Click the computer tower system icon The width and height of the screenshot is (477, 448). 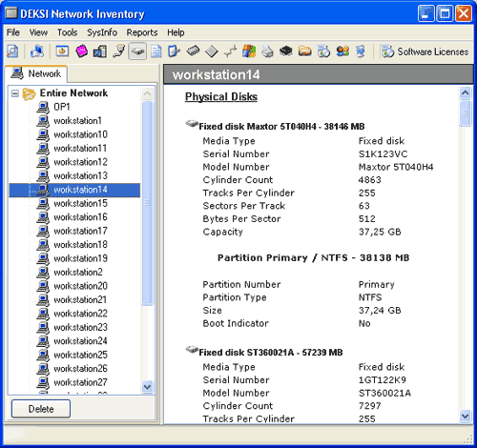100,51
